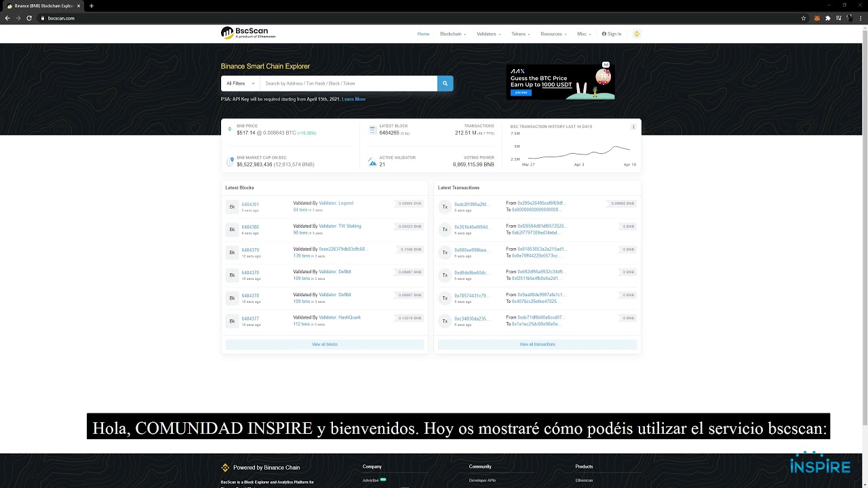Screen dimensions: 868x488
Task: Close the Binance Blockchain Explorer tab
Action: pyautogui.click(x=80, y=6)
